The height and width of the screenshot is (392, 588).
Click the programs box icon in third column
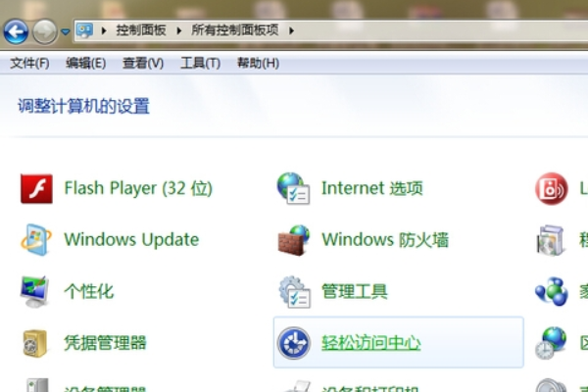(x=550, y=240)
